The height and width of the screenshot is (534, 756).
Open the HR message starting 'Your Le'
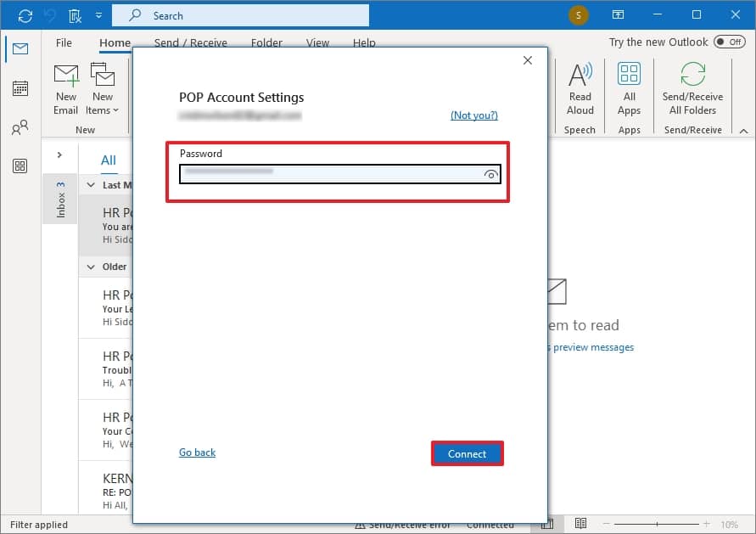(105, 308)
